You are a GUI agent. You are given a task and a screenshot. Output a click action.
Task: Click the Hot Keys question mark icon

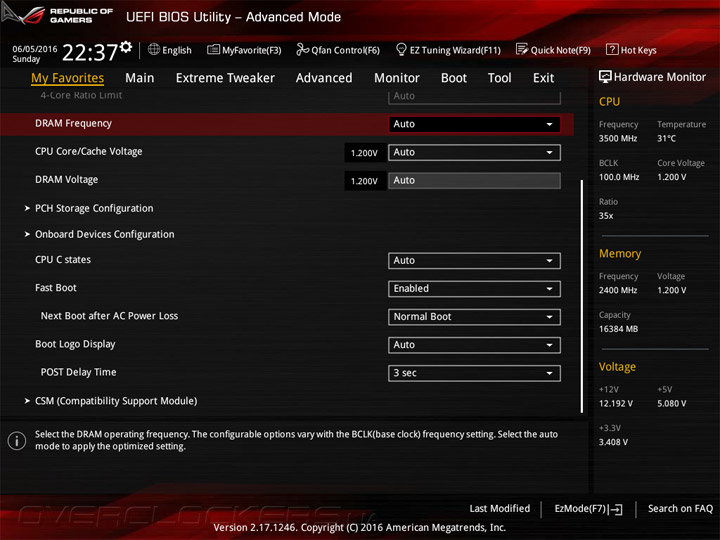click(x=612, y=49)
